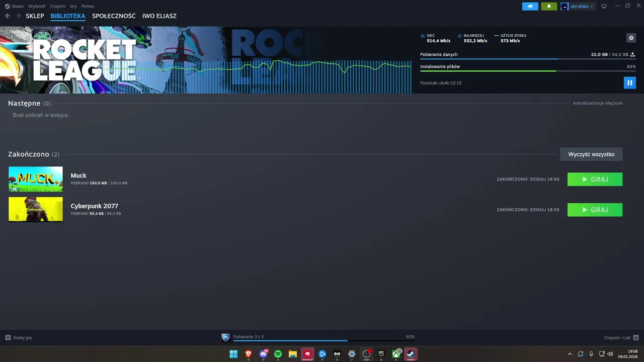Click the Cyberpunk 2077 title text

point(95,206)
